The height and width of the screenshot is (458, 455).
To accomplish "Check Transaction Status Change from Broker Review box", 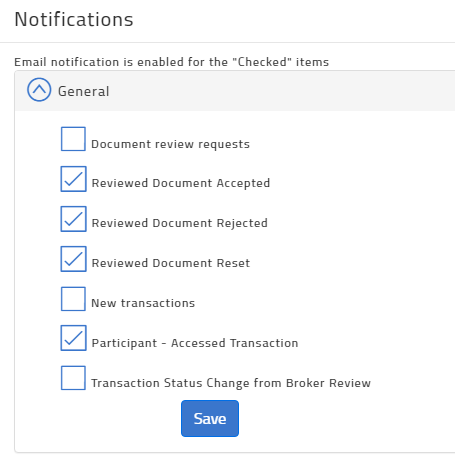I will point(73,378).
